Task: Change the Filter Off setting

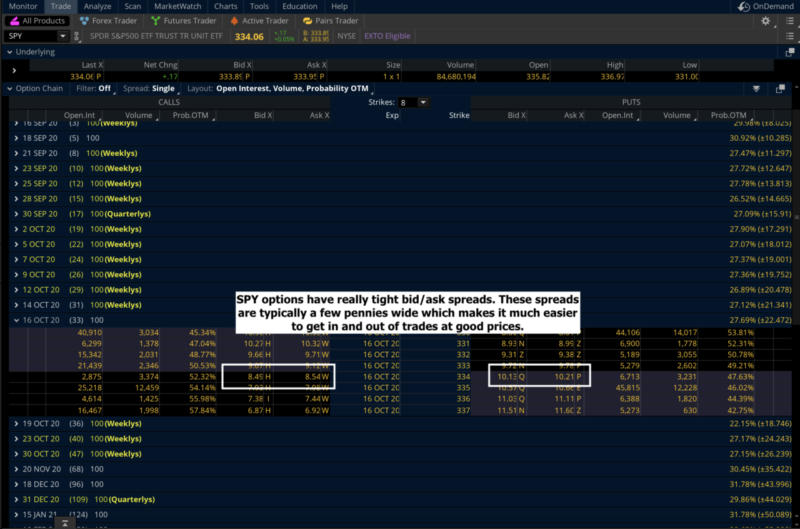Action: point(95,89)
